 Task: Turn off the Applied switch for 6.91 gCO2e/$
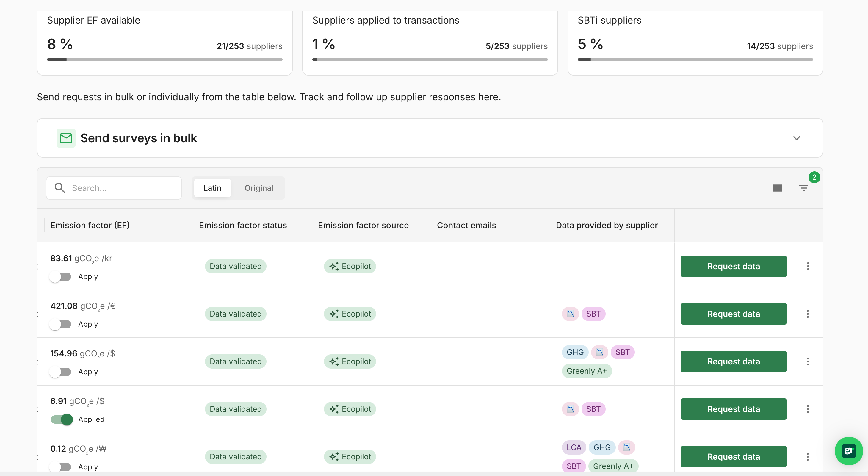[x=61, y=419]
